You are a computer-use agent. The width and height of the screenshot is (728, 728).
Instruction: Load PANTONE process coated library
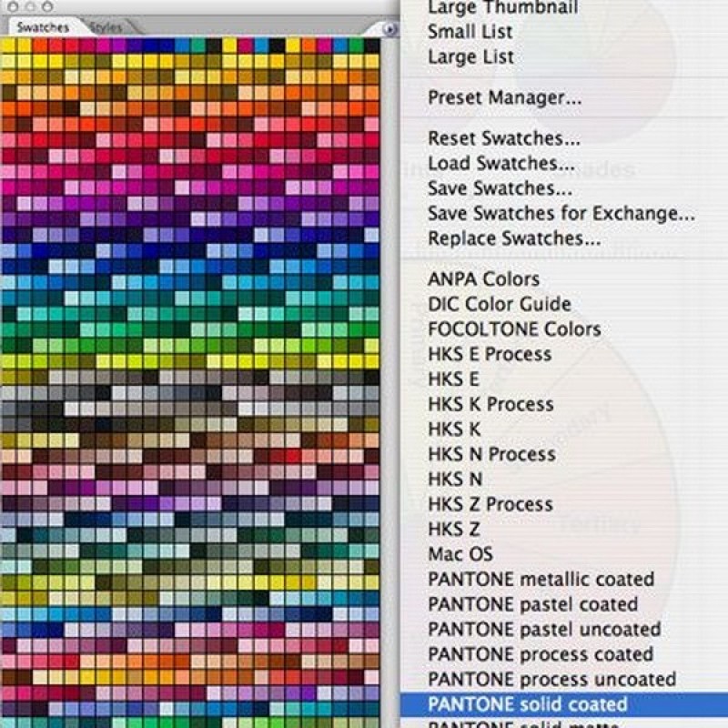[541, 655]
